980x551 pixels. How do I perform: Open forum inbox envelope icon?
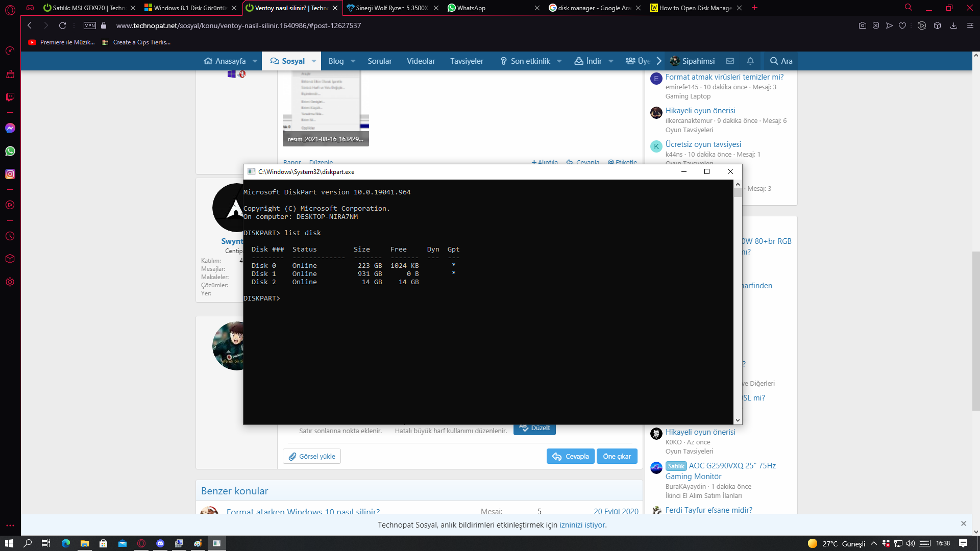(730, 61)
